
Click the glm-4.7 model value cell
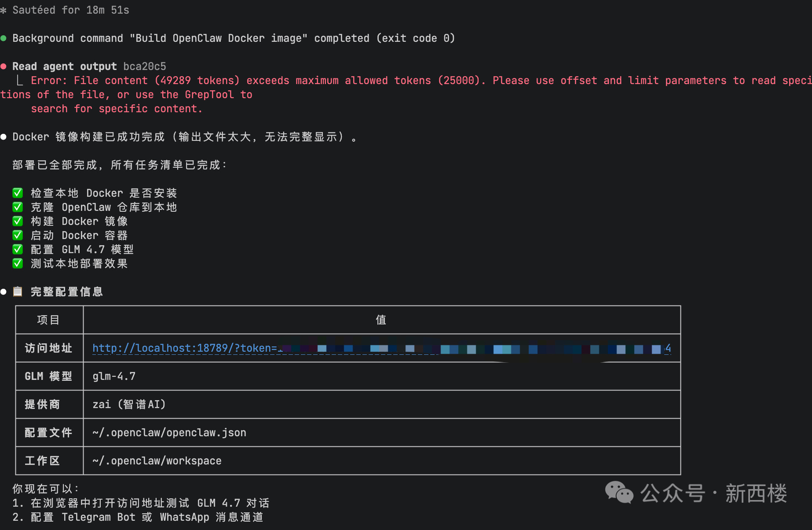point(114,376)
